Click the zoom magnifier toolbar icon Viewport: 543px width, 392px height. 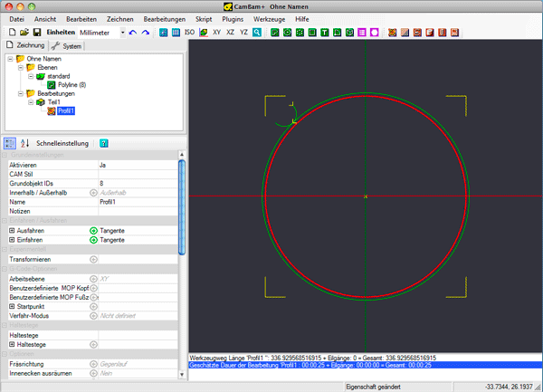pos(257,33)
